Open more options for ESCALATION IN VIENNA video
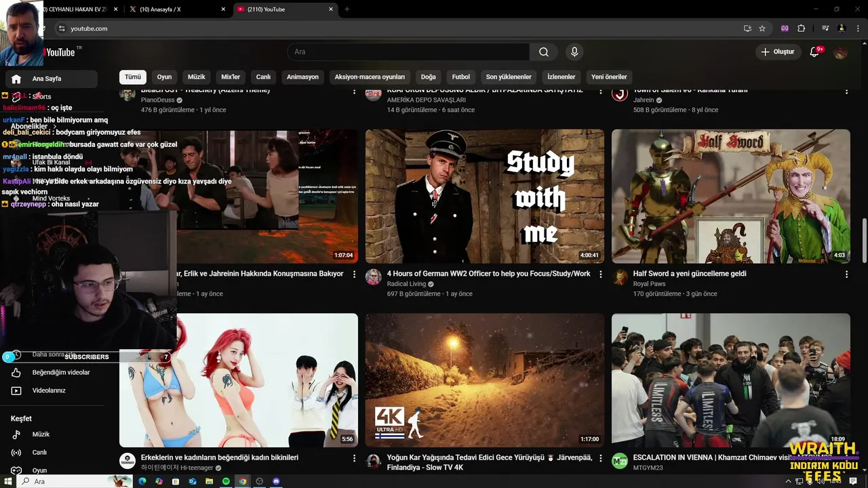 pyautogui.click(x=846, y=458)
